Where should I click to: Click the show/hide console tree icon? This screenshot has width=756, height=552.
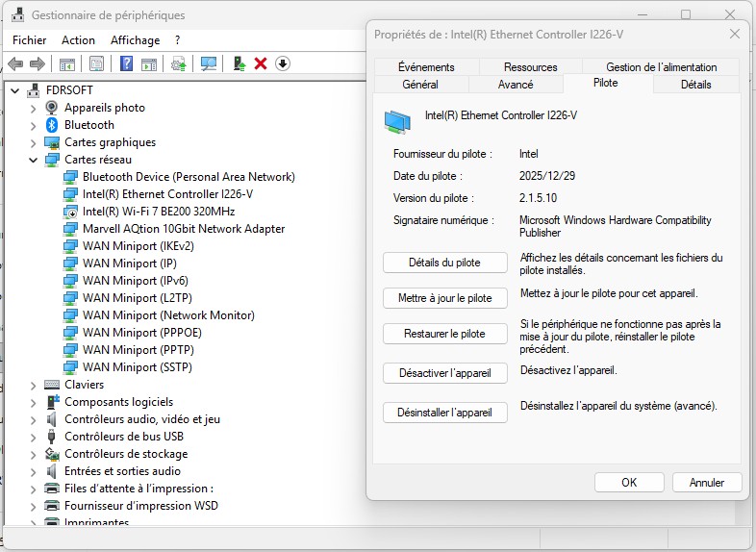click(x=67, y=63)
